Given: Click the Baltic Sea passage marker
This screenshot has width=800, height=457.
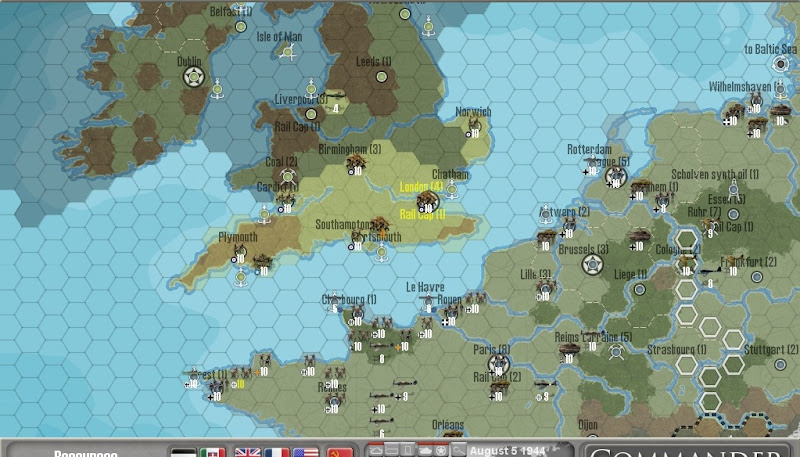Looking at the screenshot, I should tap(781, 64).
